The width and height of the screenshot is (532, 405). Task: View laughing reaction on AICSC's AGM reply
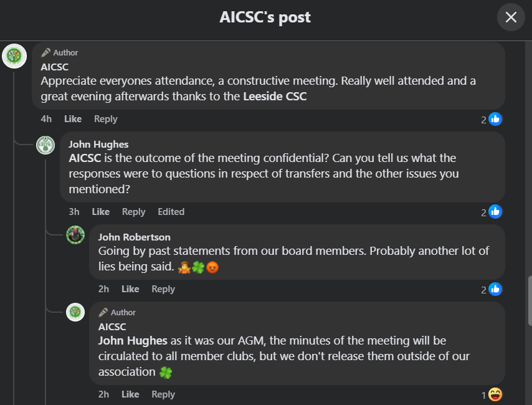click(x=492, y=395)
